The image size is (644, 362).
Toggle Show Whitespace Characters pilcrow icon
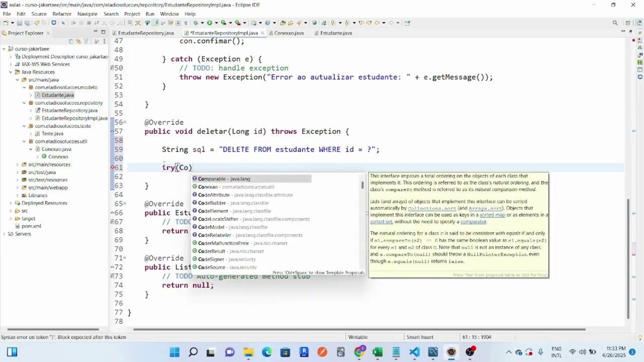pos(186,23)
